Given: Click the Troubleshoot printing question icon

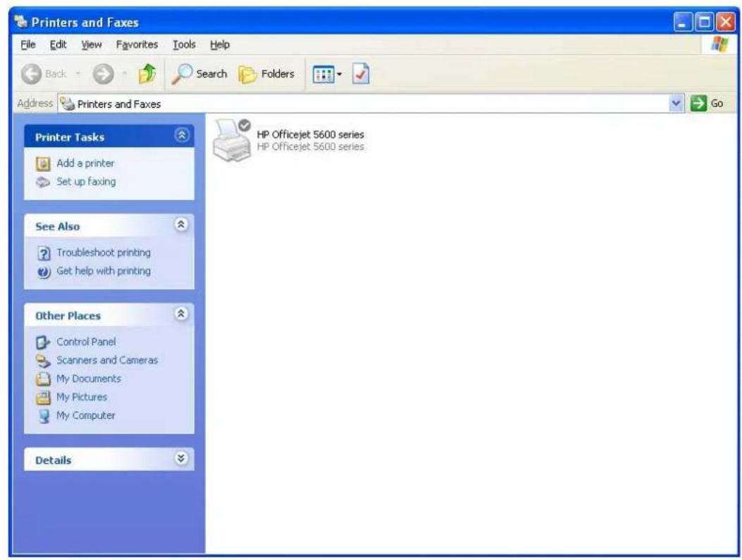Looking at the screenshot, I should pyautogui.click(x=44, y=254).
